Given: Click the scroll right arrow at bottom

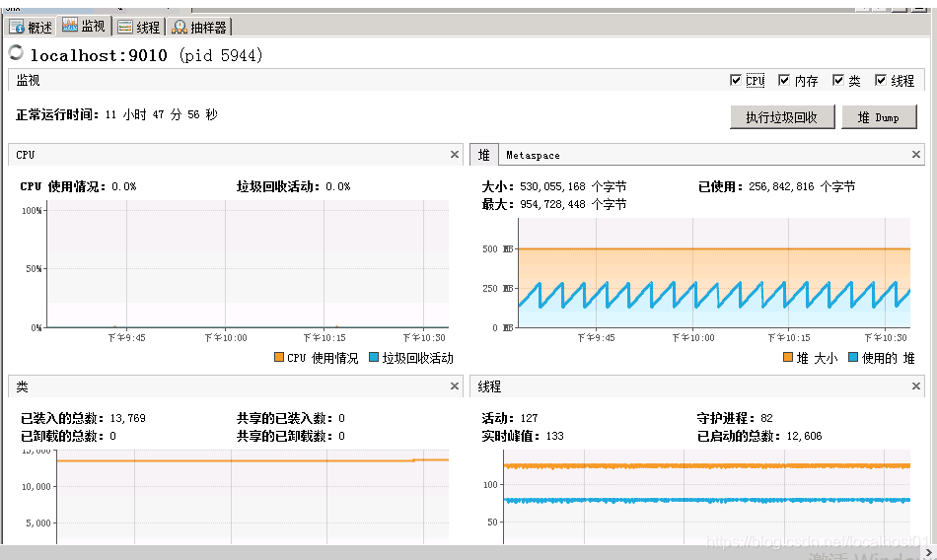Looking at the screenshot, I should [929, 553].
